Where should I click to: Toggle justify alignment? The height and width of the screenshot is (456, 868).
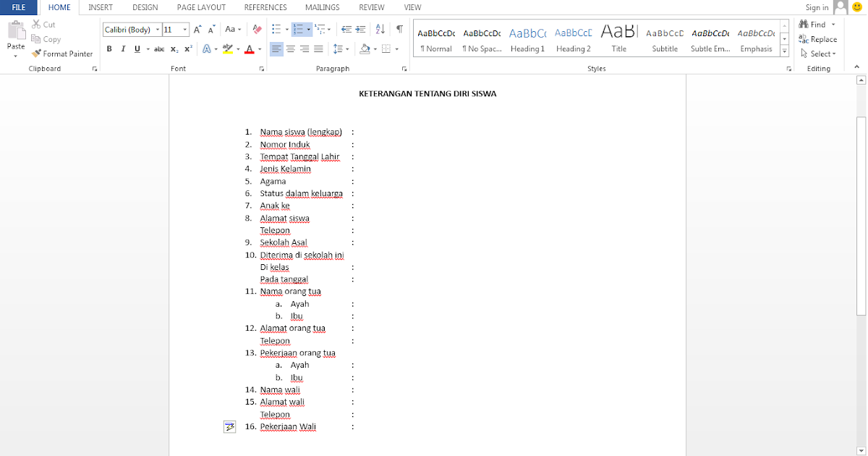tap(318, 49)
